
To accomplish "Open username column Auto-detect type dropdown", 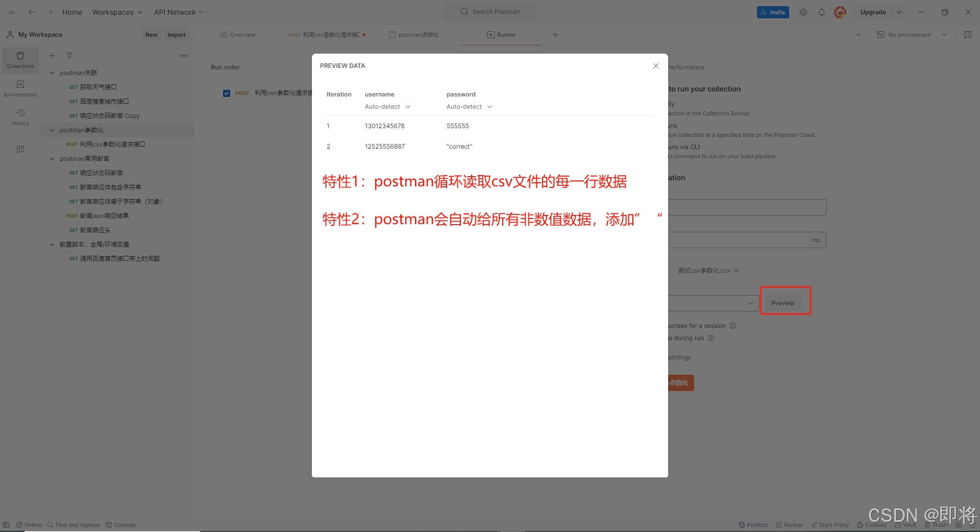I will click(x=387, y=107).
